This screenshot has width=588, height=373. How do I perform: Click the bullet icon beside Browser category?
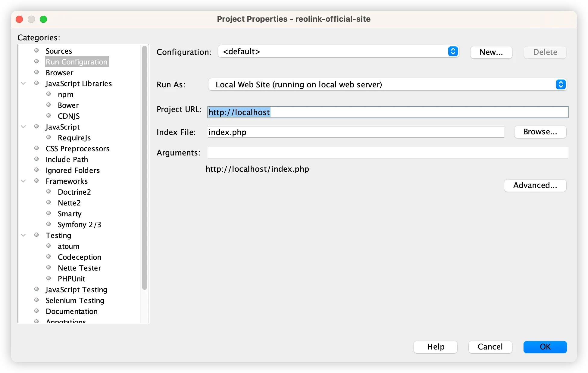[x=36, y=72]
